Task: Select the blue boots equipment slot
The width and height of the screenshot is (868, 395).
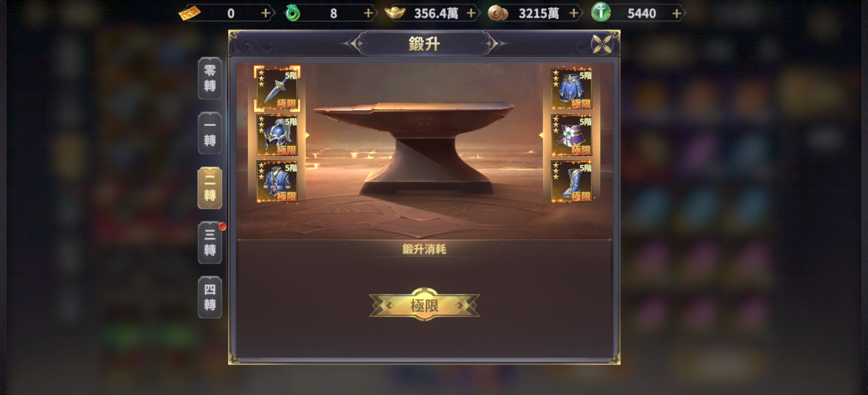Action: click(571, 181)
